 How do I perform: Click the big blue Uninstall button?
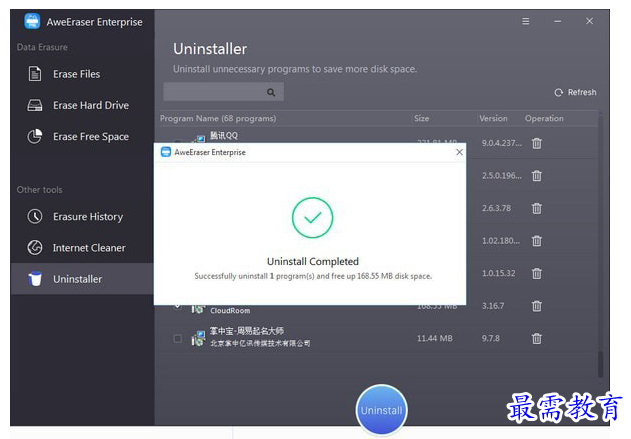pyautogui.click(x=381, y=410)
